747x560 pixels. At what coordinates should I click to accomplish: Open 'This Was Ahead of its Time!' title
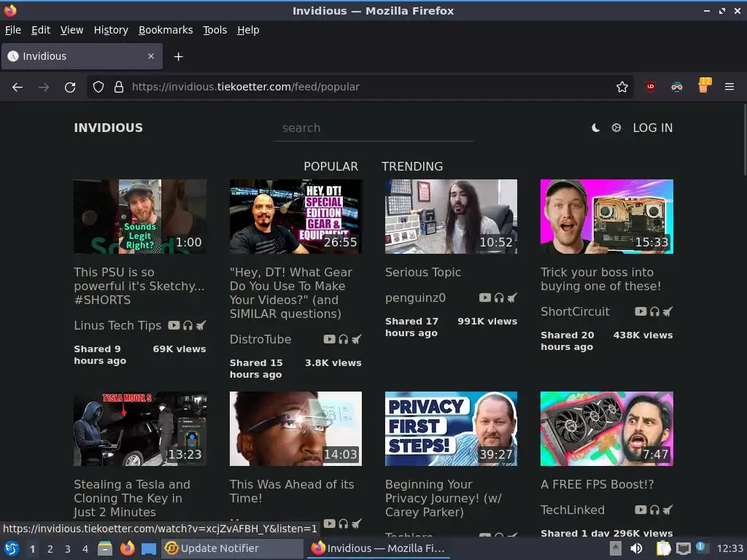(292, 491)
